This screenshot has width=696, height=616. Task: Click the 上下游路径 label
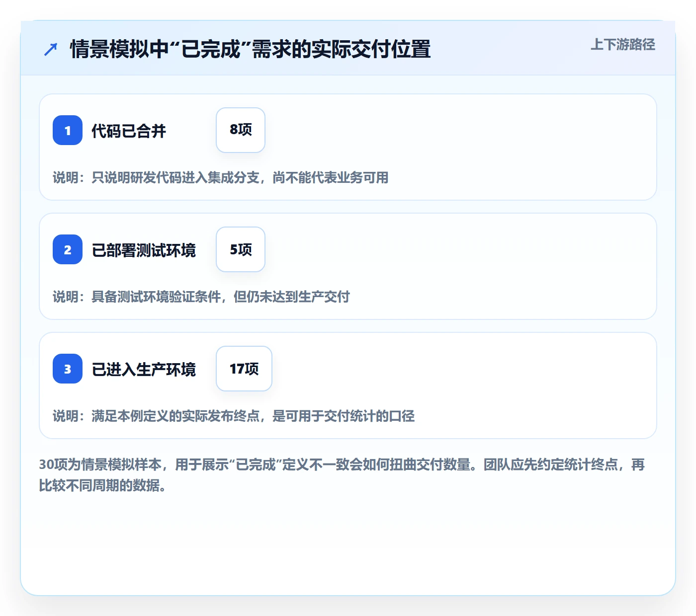pyautogui.click(x=622, y=45)
